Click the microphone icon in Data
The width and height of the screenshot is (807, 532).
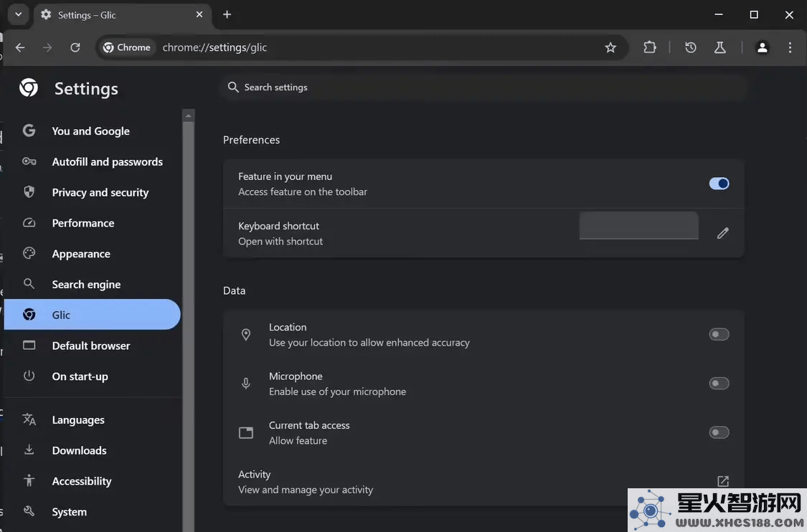(x=246, y=384)
